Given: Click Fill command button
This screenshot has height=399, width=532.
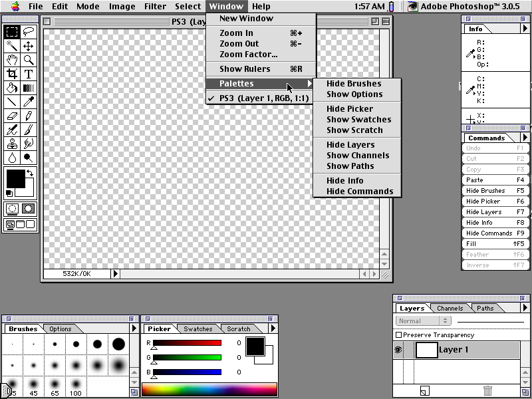Looking at the screenshot, I should pyautogui.click(x=495, y=243).
